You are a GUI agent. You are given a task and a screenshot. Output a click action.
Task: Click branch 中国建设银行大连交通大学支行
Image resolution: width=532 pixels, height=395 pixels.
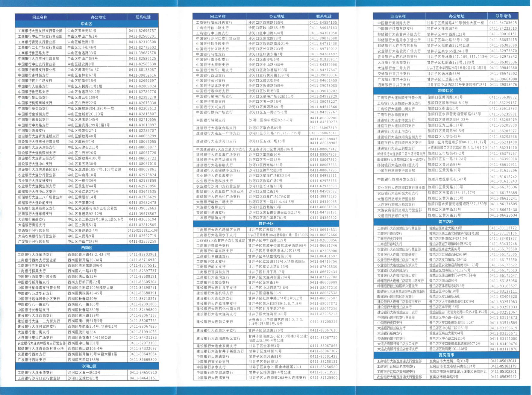coord(221,149)
